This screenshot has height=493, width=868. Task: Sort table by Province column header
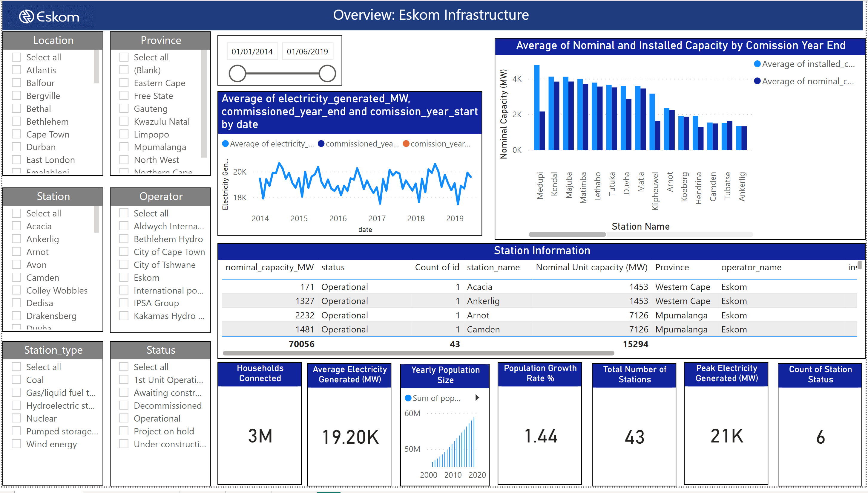click(x=671, y=267)
